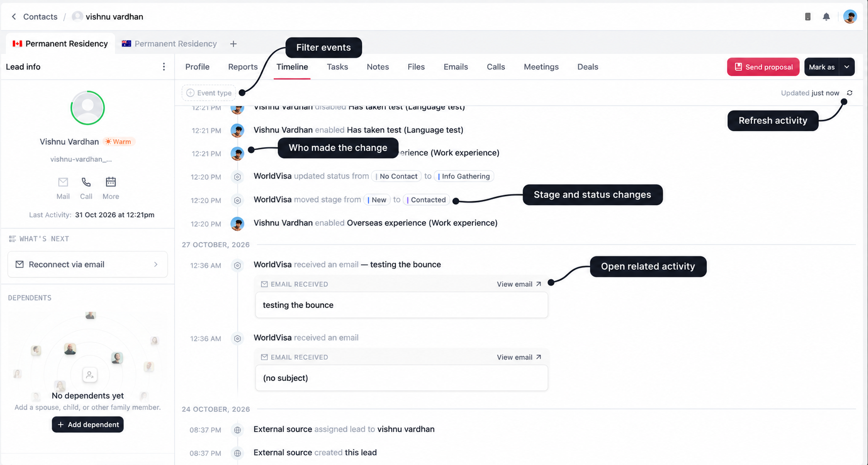Open the Reports tab
Image resolution: width=868 pixels, height=465 pixels.
coord(243,67)
